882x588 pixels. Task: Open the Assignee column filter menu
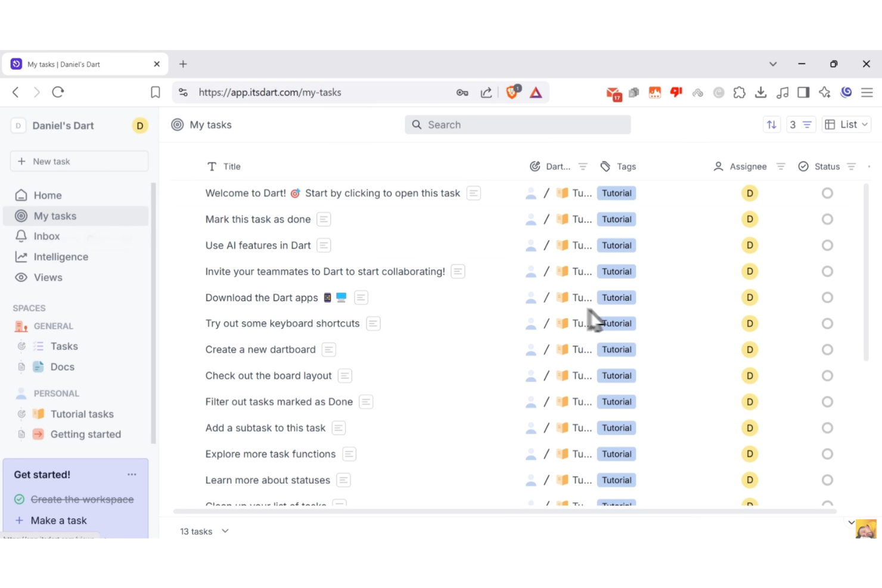(781, 167)
